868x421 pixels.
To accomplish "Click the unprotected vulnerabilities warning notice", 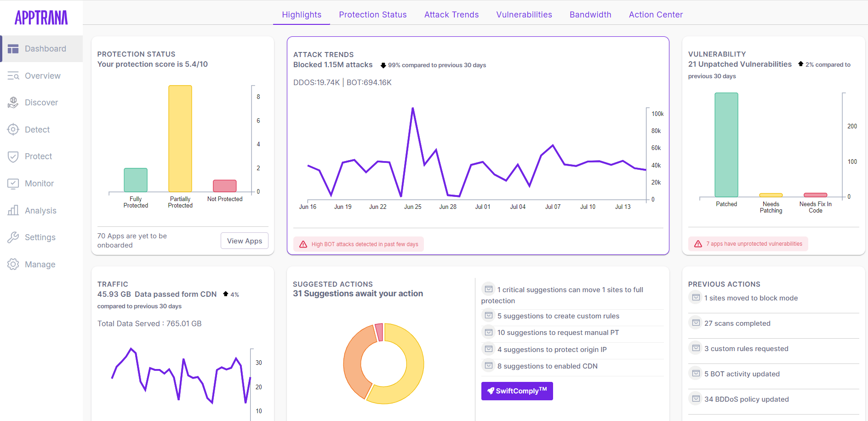I will pos(748,243).
